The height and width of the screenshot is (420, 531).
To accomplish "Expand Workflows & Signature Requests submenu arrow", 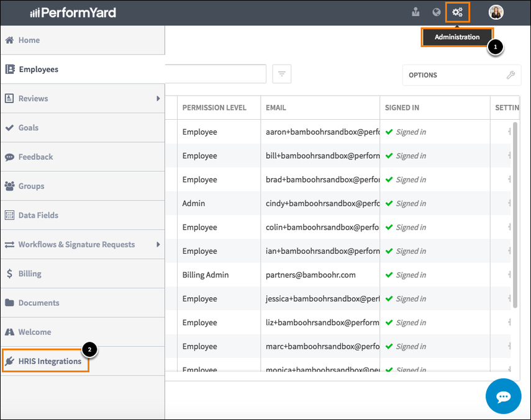I will click(x=158, y=244).
